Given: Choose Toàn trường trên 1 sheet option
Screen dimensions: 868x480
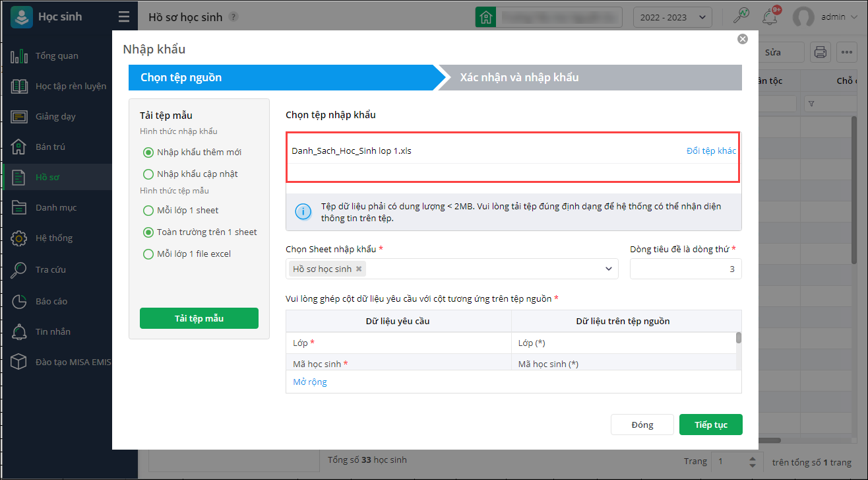Looking at the screenshot, I should tap(148, 232).
